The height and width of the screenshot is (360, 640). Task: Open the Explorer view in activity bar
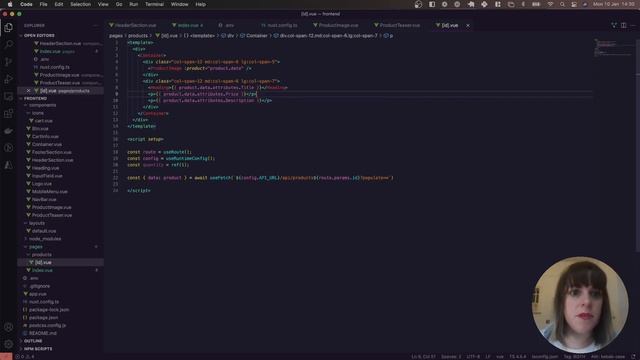[9, 27]
